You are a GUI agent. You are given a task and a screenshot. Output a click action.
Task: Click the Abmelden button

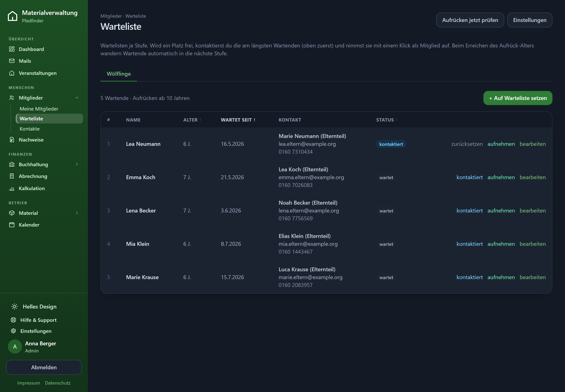pyautogui.click(x=44, y=367)
